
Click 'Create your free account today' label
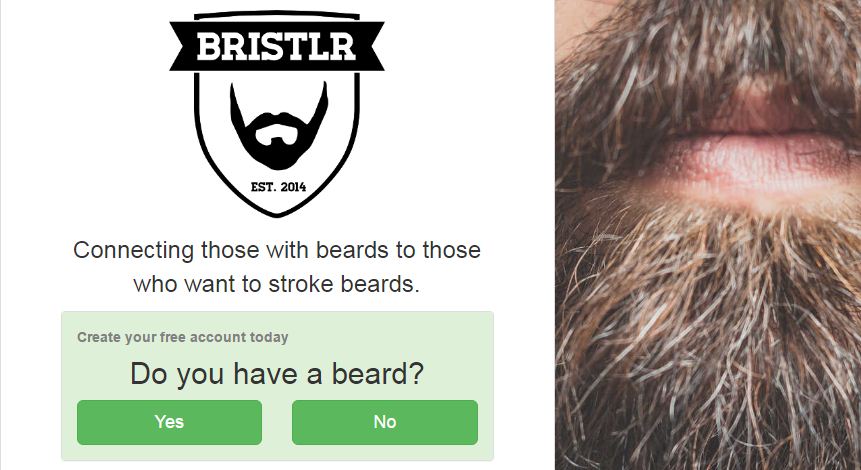coord(182,337)
